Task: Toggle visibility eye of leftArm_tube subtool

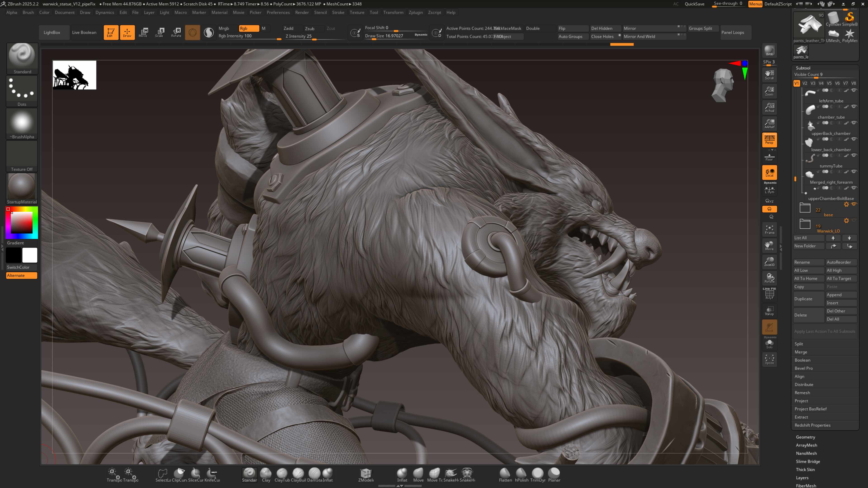Action: [854, 90]
